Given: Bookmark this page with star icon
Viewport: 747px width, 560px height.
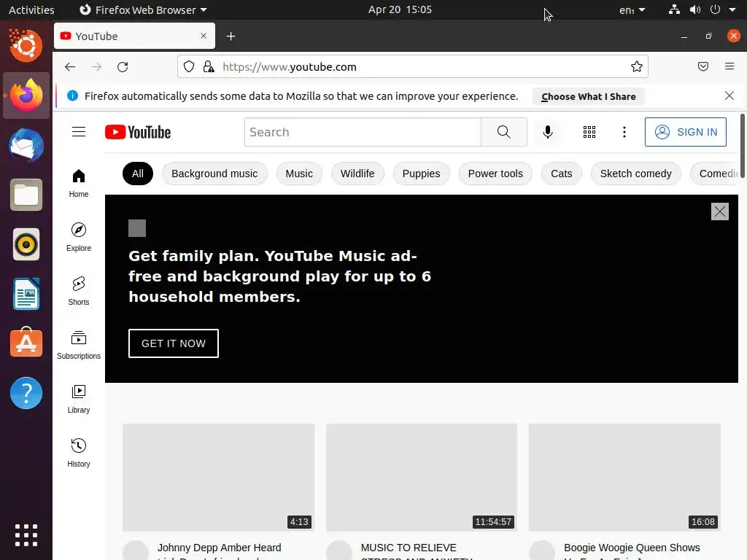Looking at the screenshot, I should click(636, 66).
